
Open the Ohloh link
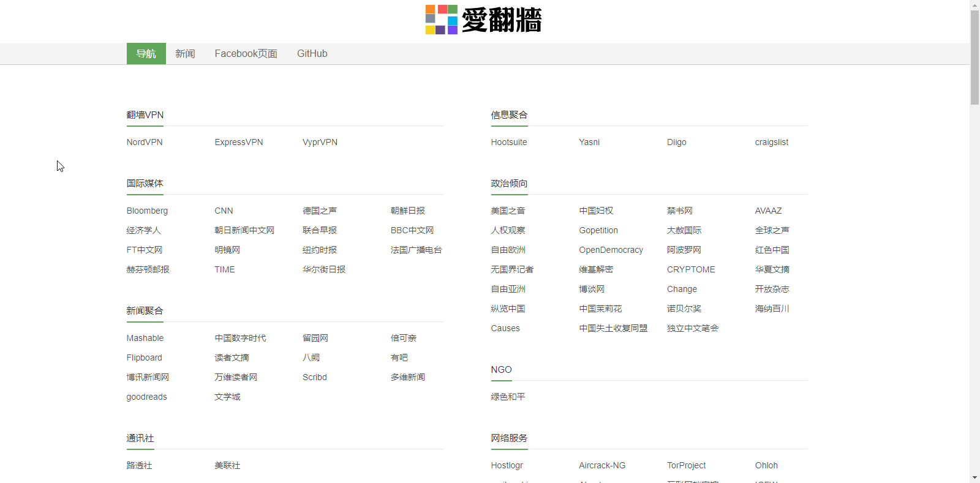pyautogui.click(x=766, y=465)
